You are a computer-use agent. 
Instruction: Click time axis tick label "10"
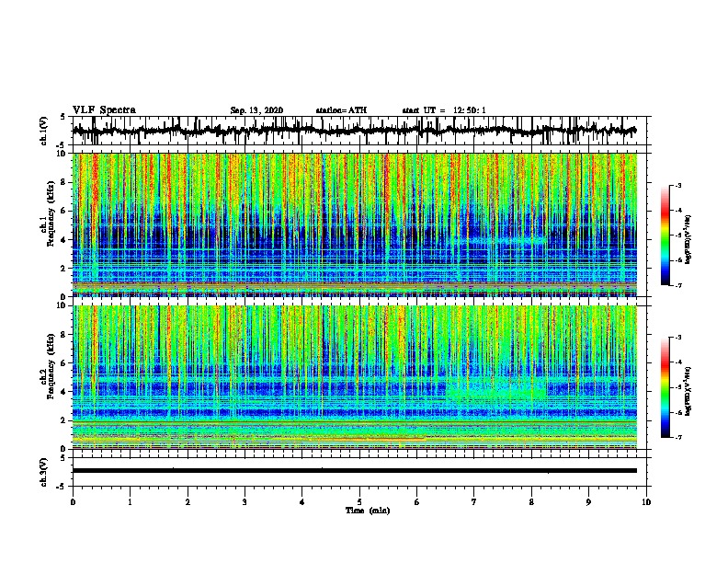coord(646,502)
